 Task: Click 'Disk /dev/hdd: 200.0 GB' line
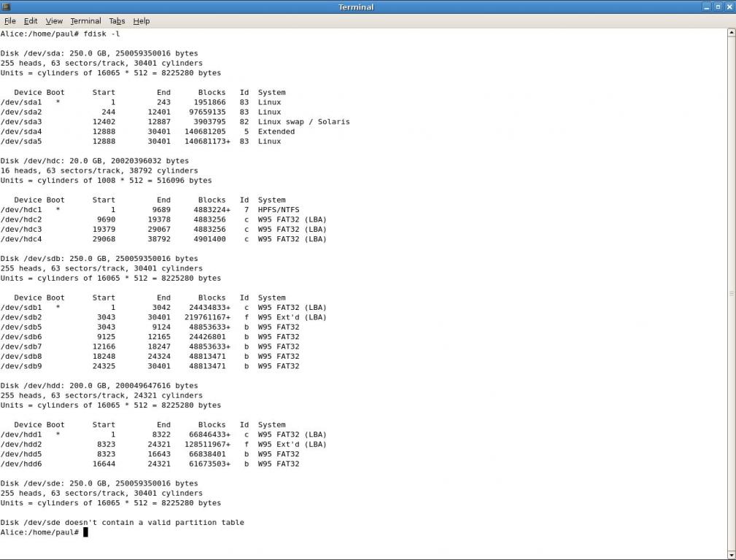tap(99, 386)
